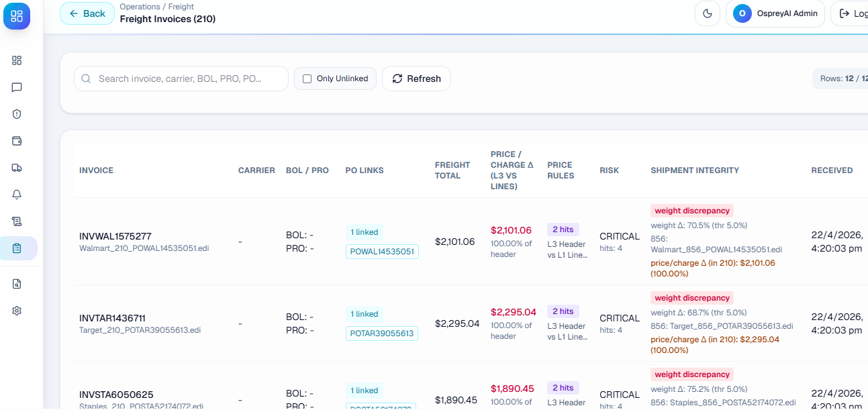Image resolution: width=868 pixels, height=410 pixels.
Task: Click weight Δ: 70.5% (thr 5.0%) text
Action: coord(699,225)
